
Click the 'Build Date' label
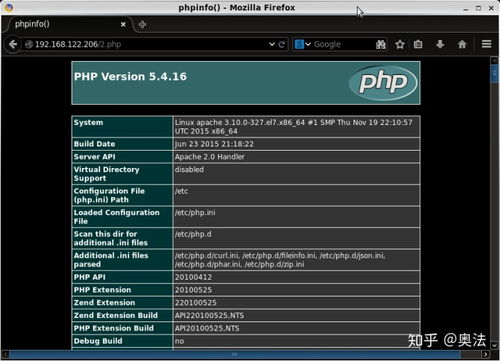coord(94,144)
